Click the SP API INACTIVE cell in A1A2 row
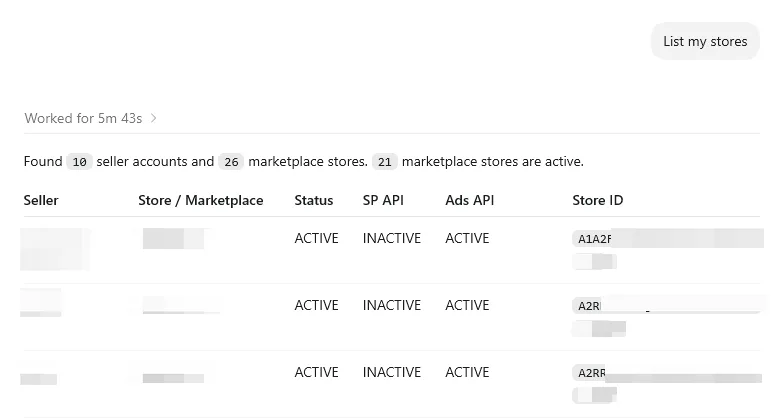780x418 pixels. [391, 238]
